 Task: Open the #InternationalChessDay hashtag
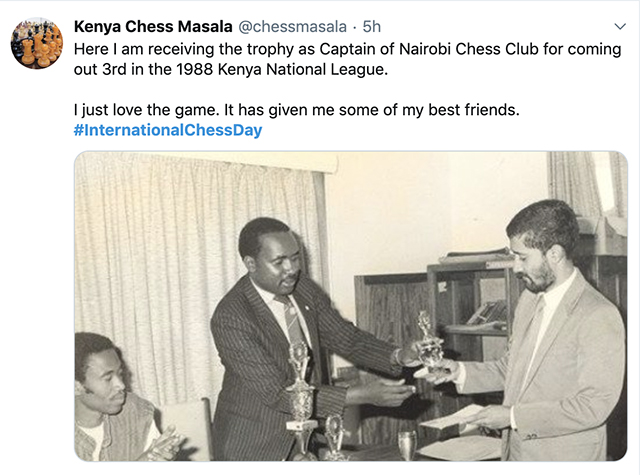coord(168,130)
